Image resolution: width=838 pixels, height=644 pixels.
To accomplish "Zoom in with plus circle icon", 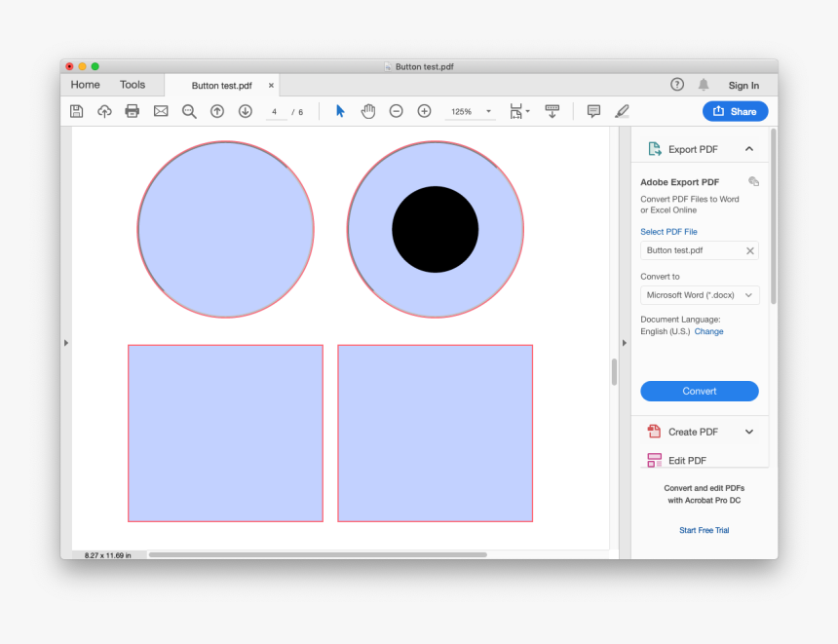I will 424,111.
